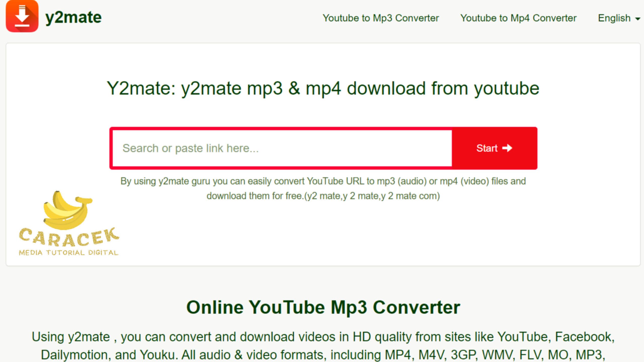Click the y2mate brand name text
The width and height of the screenshot is (644, 362).
coord(73,18)
